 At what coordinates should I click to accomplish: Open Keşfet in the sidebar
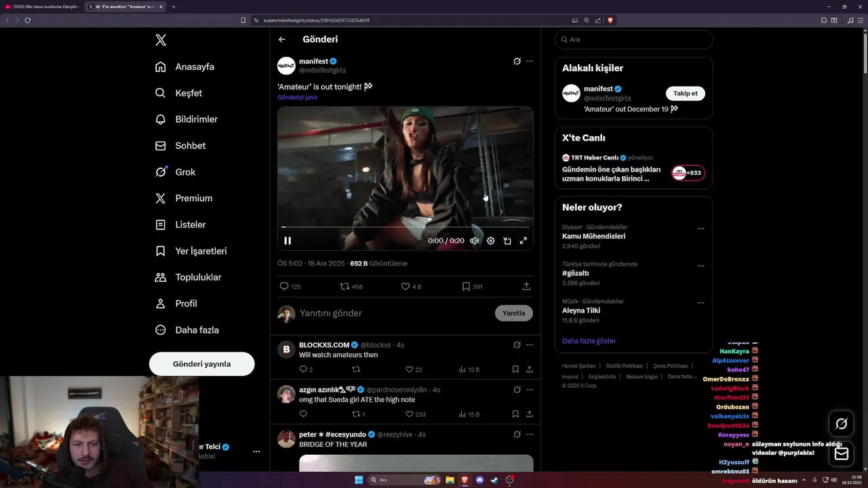point(179,93)
